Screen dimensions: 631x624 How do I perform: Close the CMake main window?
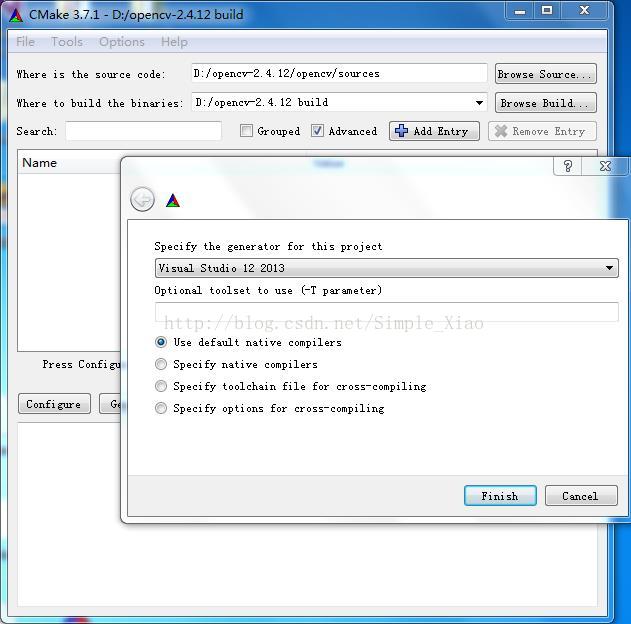pos(584,11)
